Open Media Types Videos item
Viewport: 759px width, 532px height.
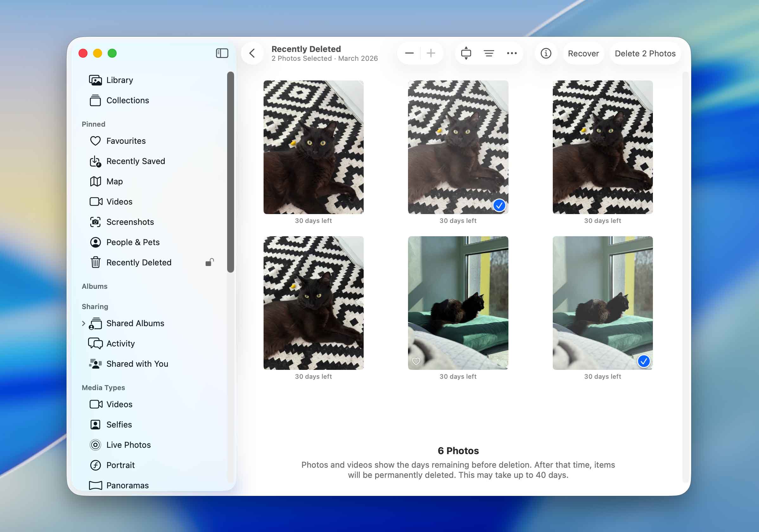point(152,404)
